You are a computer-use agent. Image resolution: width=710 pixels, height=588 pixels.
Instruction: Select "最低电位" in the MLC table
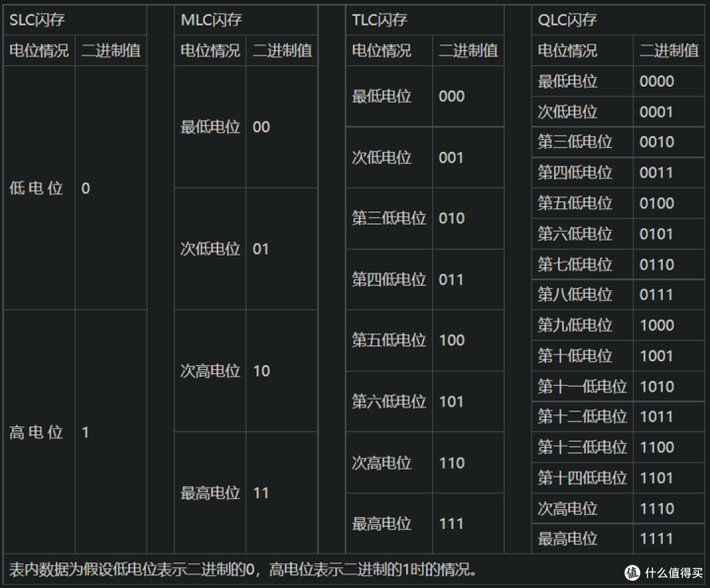[210, 127]
